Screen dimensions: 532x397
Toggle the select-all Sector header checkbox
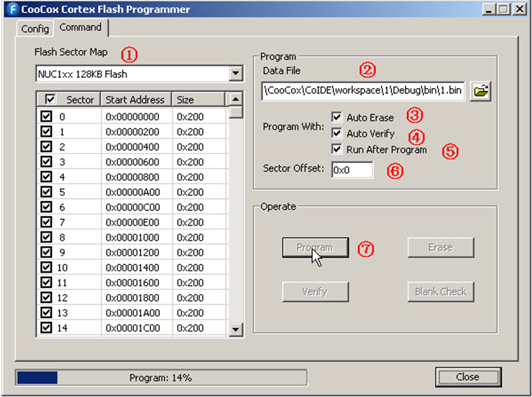[x=51, y=100]
